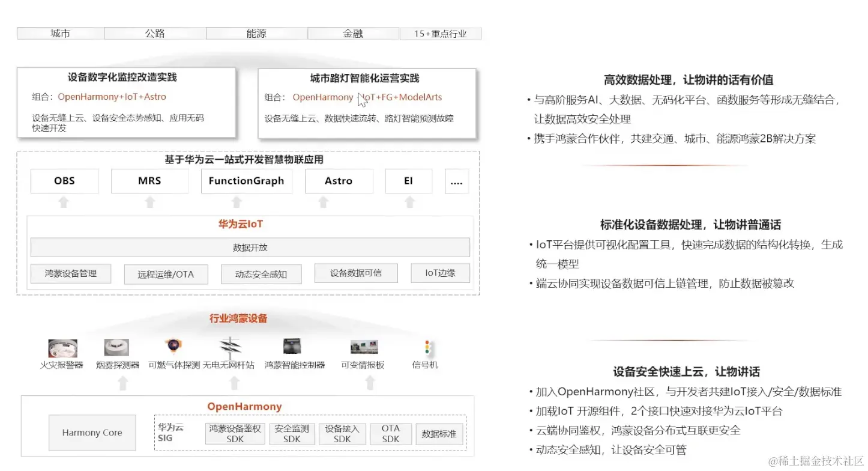The height and width of the screenshot is (471, 868).
Task: Click the 动态安全感知，让设备安全可管 bullet
Action: [x=611, y=450]
